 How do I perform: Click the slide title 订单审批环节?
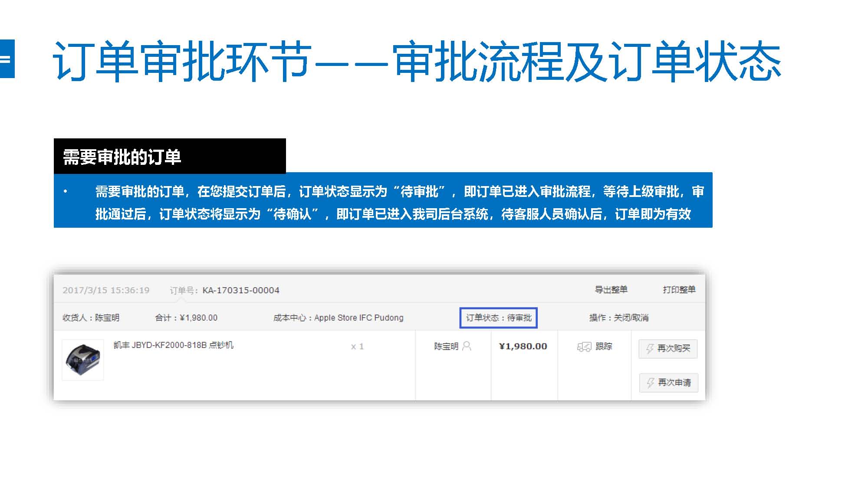pos(182,61)
